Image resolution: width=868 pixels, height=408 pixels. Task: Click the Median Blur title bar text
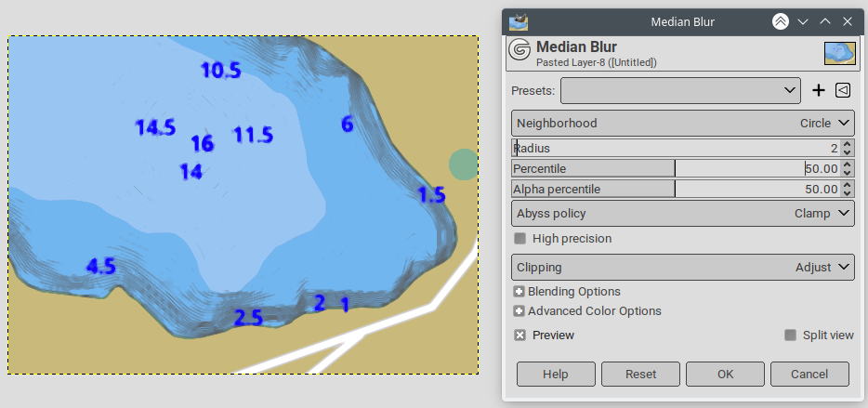tap(682, 22)
